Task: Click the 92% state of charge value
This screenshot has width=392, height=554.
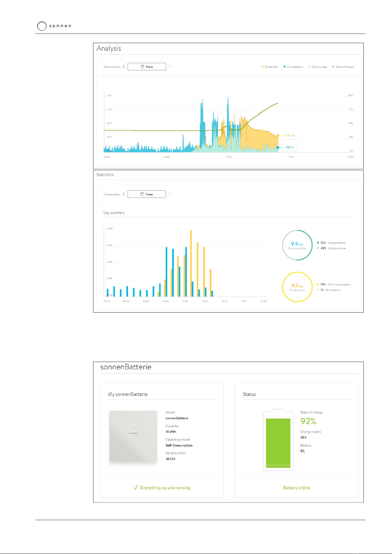Action: 308,421
